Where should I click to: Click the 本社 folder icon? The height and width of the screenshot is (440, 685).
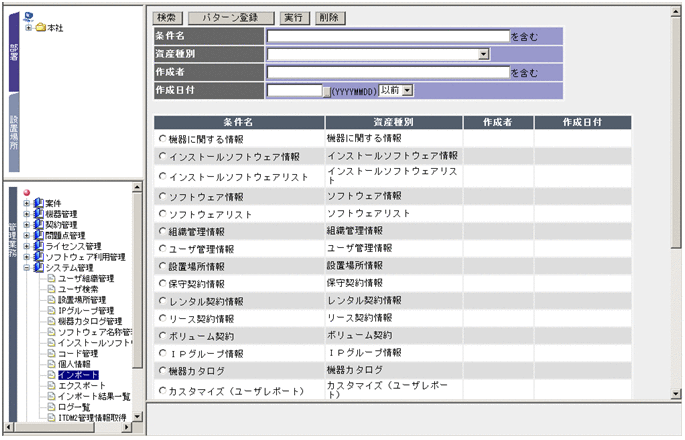(x=41, y=28)
